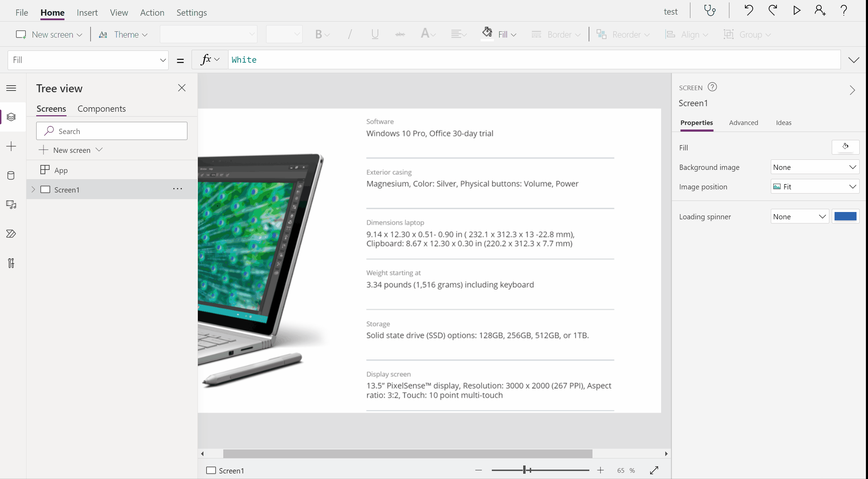Open the Insert pane with the plus icon

click(x=11, y=146)
